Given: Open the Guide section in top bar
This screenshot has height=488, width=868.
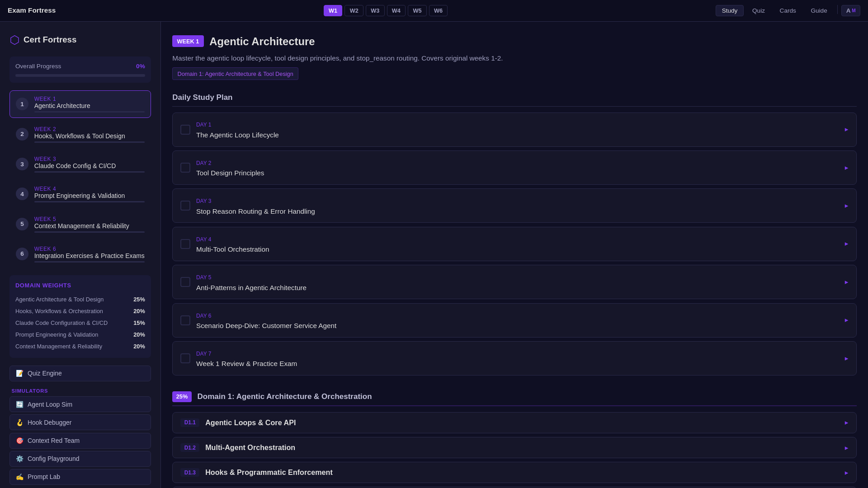Looking at the screenshot, I should pyautogui.click(x=819, y=11).
